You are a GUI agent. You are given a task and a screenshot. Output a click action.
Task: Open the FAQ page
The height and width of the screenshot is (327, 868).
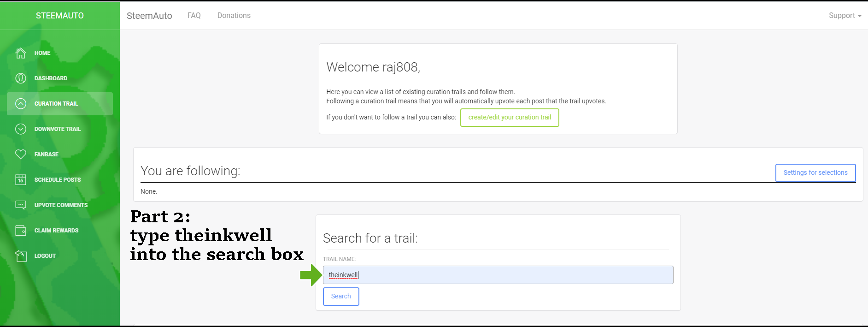tap(194, 16)
